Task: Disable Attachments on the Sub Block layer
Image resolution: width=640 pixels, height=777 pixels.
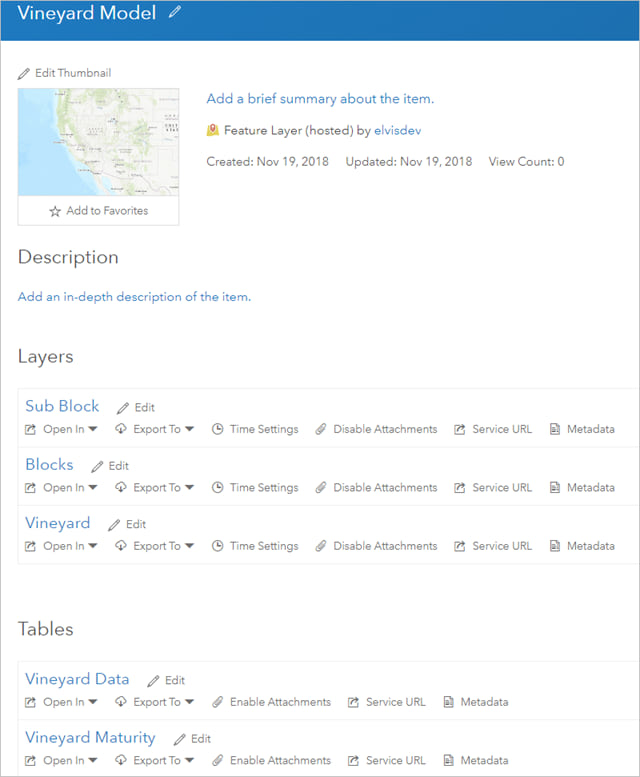Action: pos(384,429)
